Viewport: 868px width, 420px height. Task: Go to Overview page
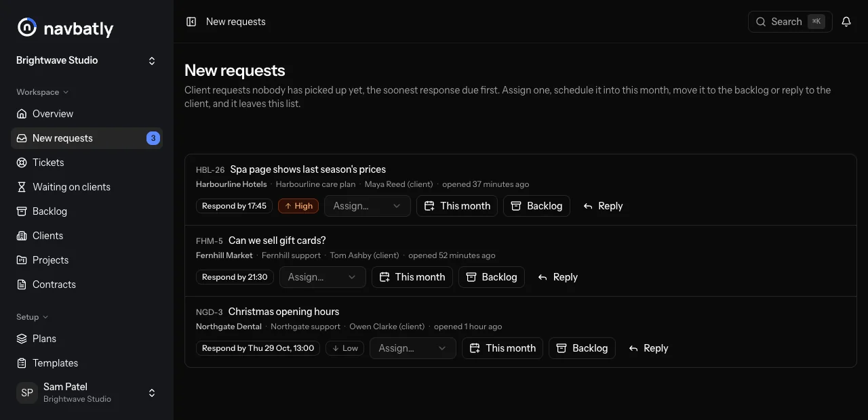(x=87, y=114)
